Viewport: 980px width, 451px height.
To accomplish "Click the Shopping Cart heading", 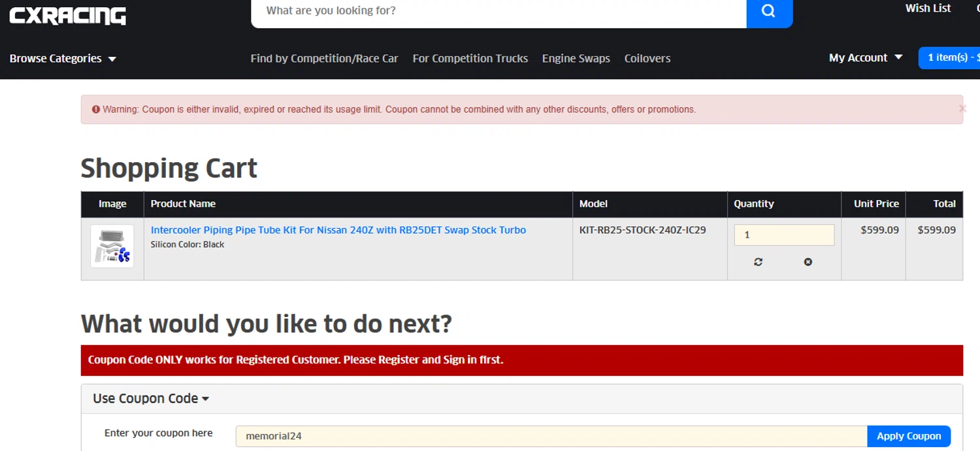I will tap(169, 168).
